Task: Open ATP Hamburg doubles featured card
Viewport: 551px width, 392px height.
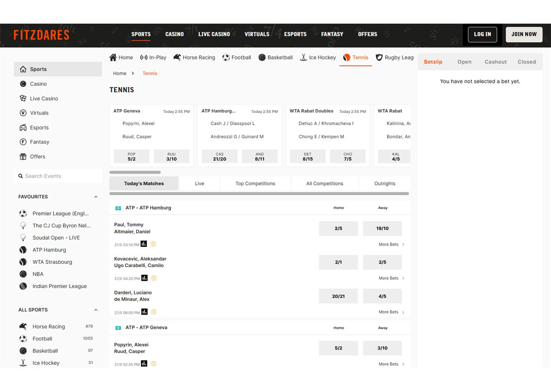Action: coord(240,135)
